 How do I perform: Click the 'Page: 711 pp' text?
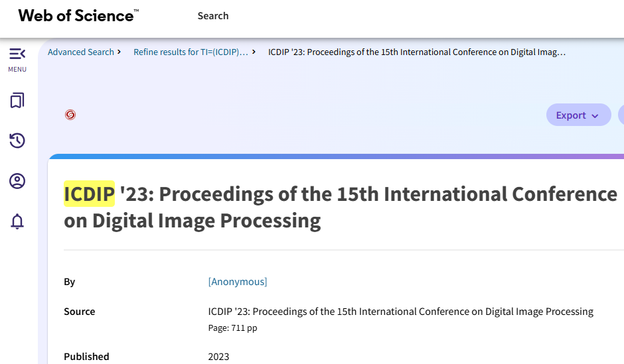pos(233,328)
